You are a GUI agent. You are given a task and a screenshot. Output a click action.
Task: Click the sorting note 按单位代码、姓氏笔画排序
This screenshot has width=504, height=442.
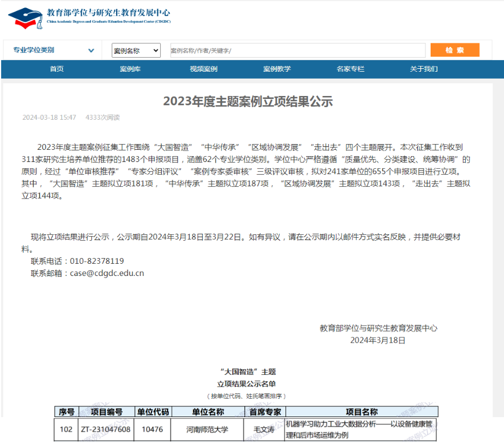pyautogui.click(x=246, y=396)
